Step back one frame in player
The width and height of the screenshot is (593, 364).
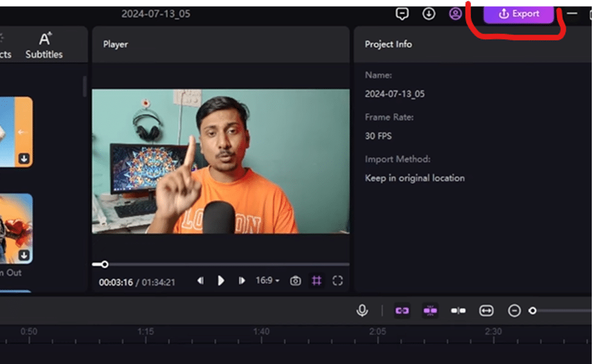click(x=200, y=280)
